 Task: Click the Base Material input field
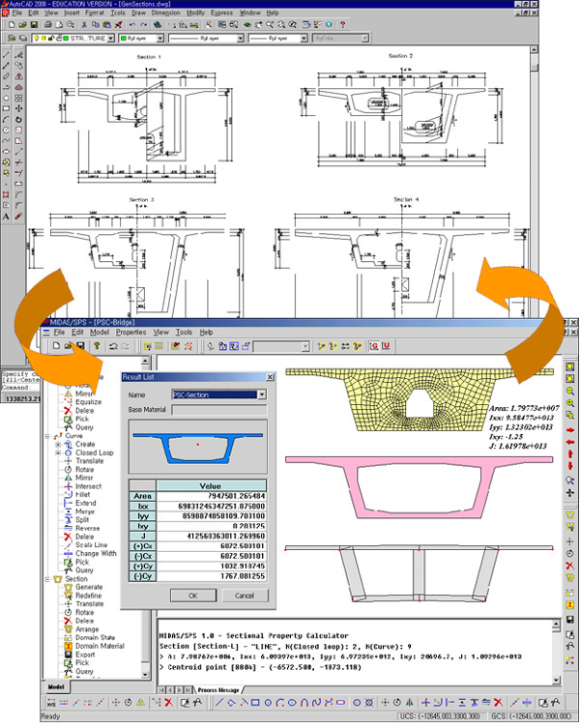[x=220, y=410]
